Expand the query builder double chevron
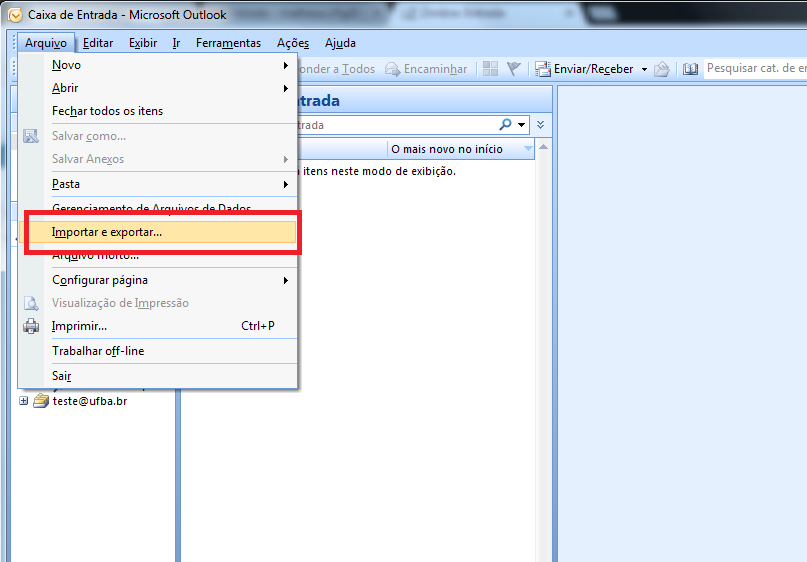The image size is (807, 562). (x=540, y=125)
